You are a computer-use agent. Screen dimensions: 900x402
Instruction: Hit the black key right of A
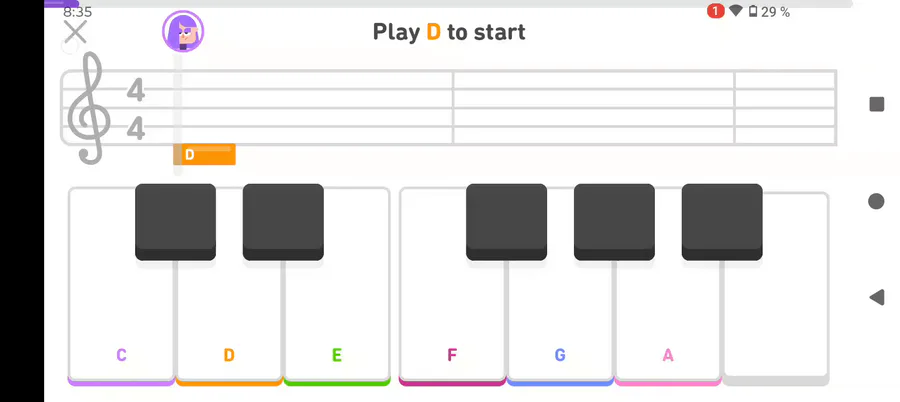[x=722, y=222]
